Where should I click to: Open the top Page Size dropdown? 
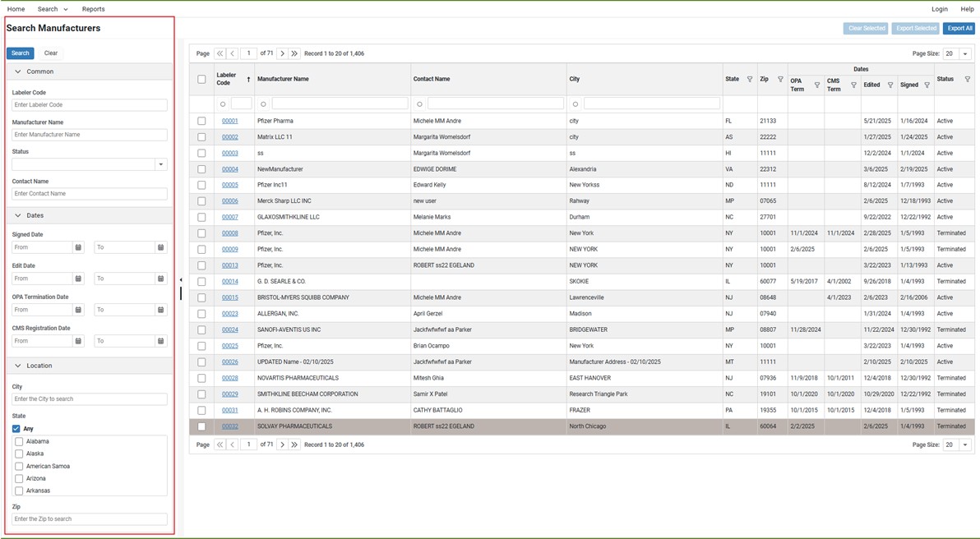[x=965, y=53]
